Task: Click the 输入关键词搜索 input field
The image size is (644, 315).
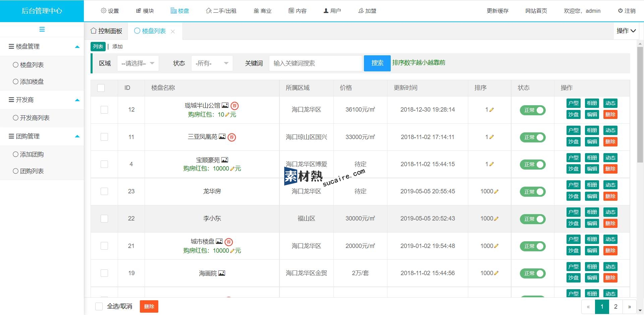Action: (x=316, y=63)
